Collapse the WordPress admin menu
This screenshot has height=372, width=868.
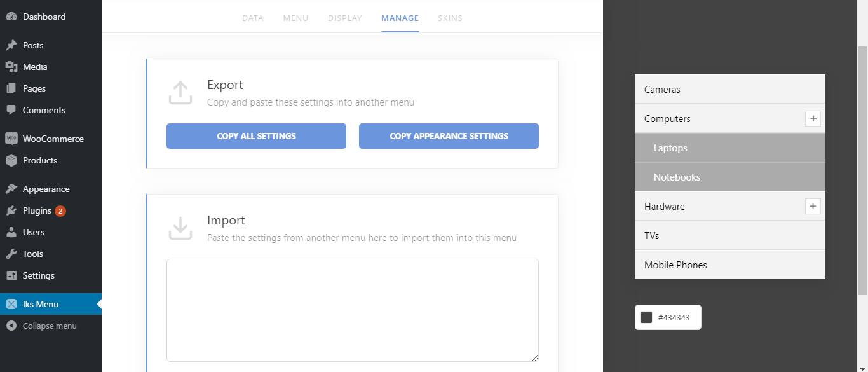tap(42, 326)
